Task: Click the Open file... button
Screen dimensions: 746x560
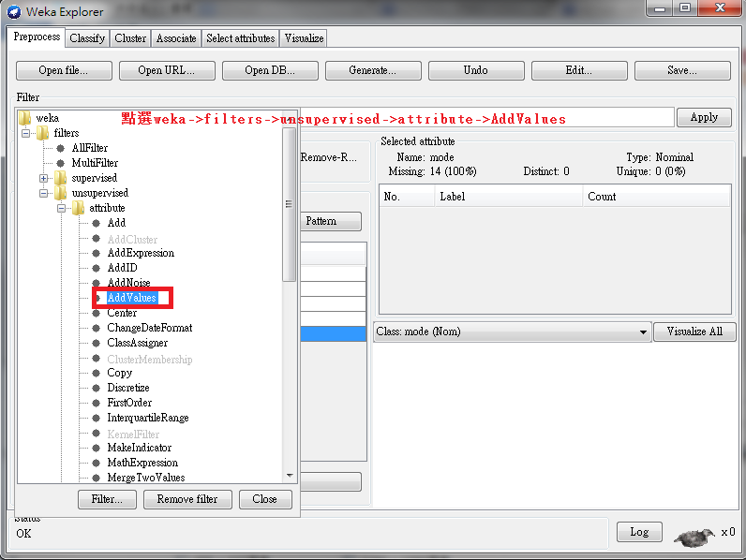Action: coord(64,70)
